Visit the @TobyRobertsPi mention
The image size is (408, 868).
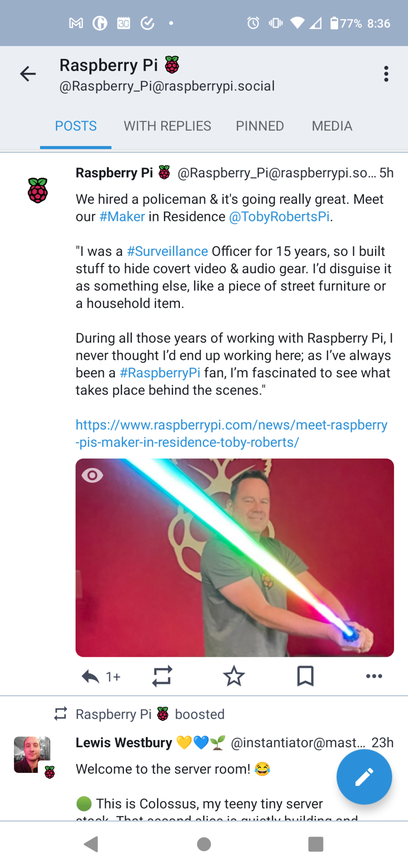point(279,216)
